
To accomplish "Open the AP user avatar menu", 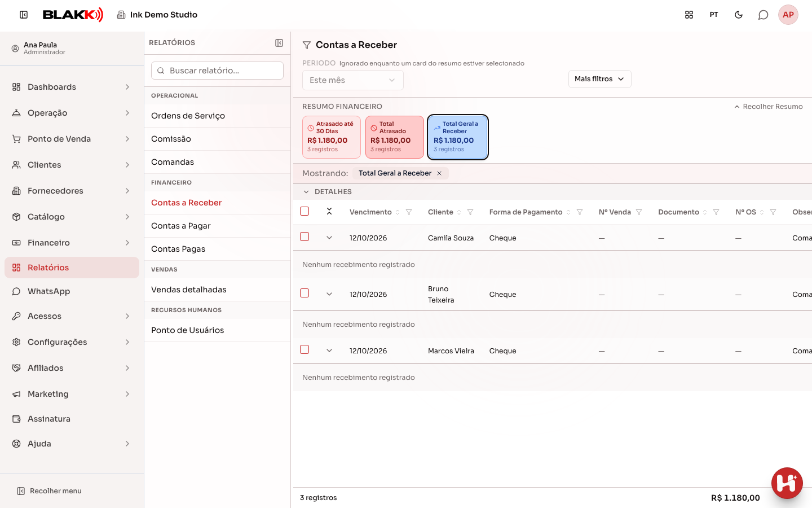I will [788, 15].
